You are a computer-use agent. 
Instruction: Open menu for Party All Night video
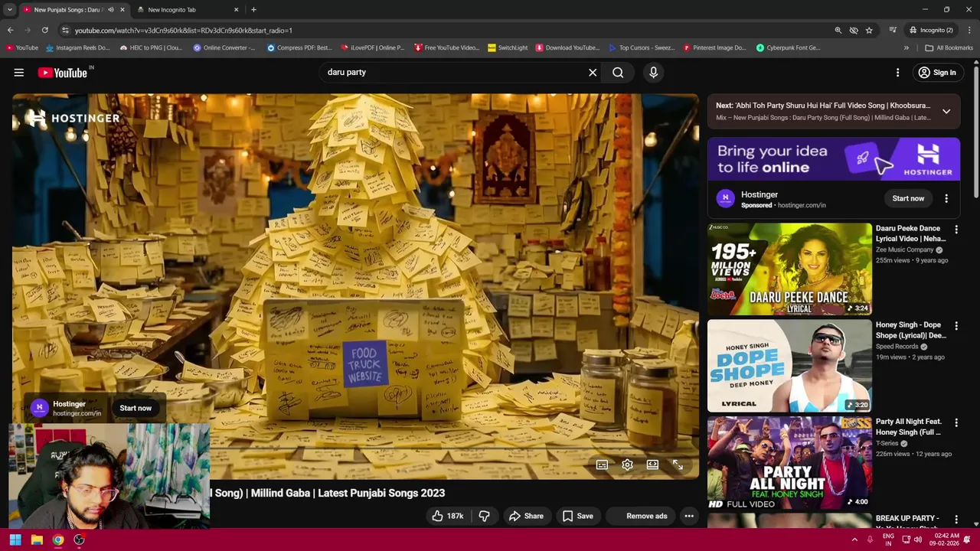pyautogui.click(x=955, y=422)
